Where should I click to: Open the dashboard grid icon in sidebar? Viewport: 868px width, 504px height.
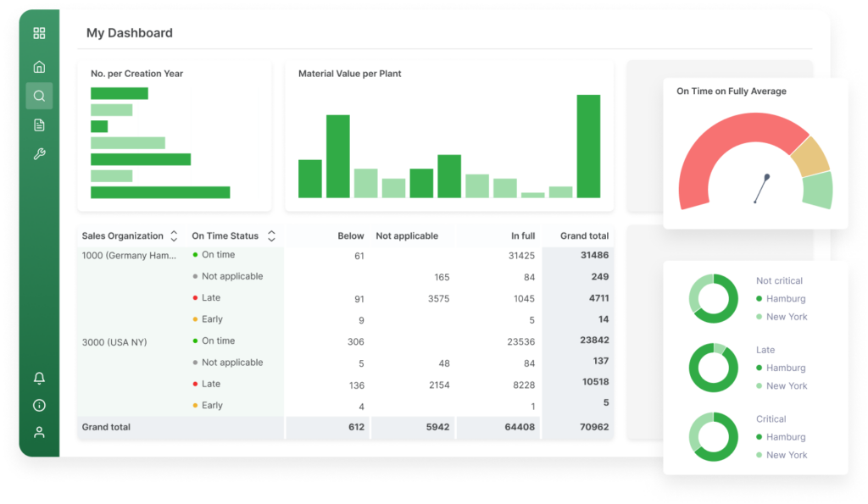[x=39, y=34]
